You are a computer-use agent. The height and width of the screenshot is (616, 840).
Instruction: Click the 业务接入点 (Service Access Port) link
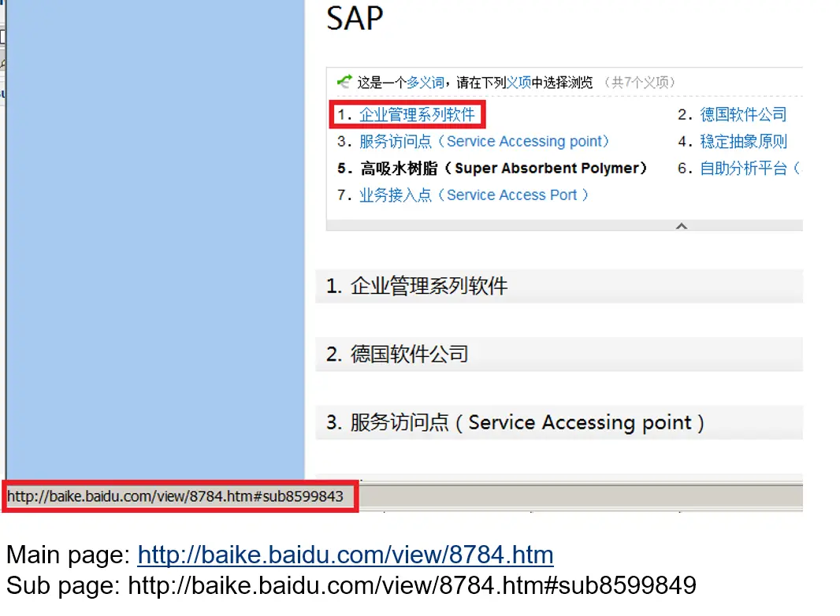pos(474,195)
